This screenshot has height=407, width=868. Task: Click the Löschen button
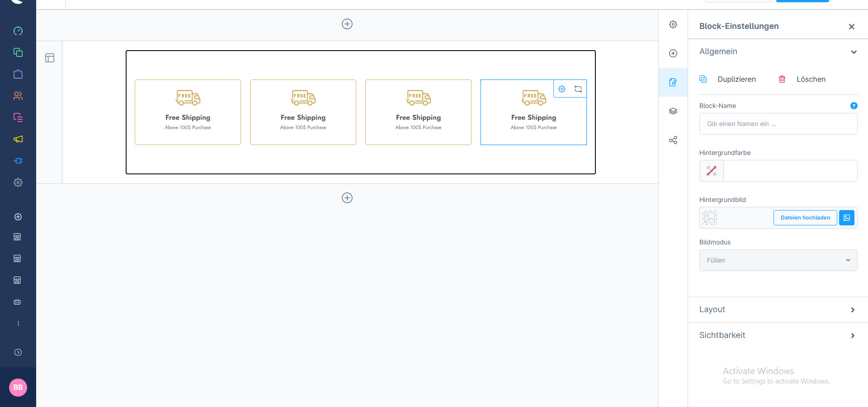pyautogui.click(x=803, y=80)
